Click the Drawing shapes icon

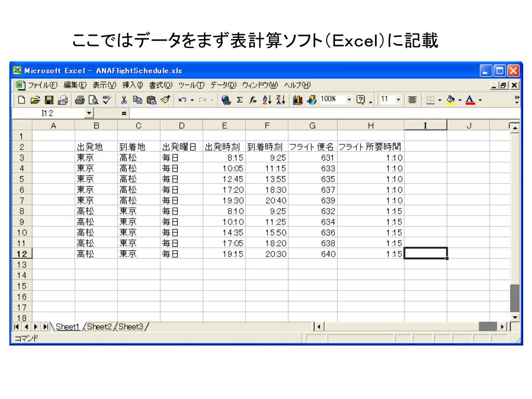[312, 100]
